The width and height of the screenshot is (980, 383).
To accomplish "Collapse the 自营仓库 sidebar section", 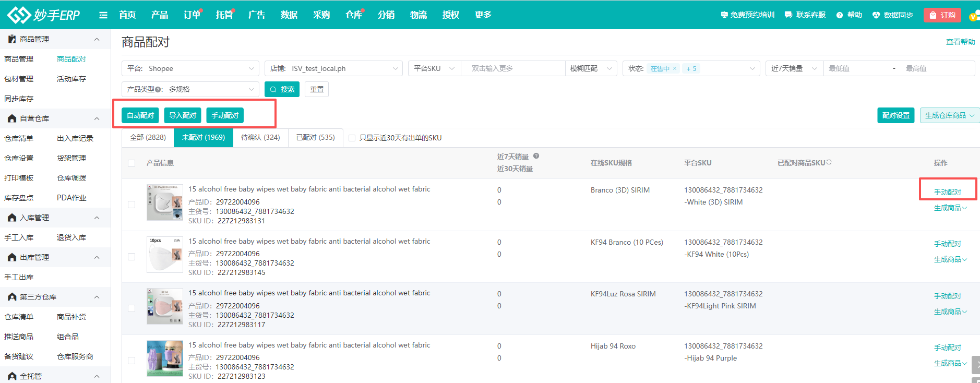I will tap(97, 118).
